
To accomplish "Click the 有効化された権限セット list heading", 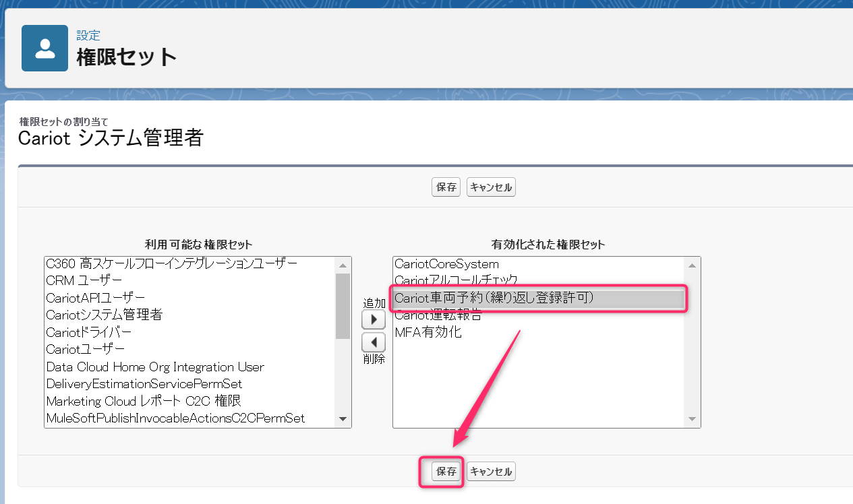I will tap(548, 244).
